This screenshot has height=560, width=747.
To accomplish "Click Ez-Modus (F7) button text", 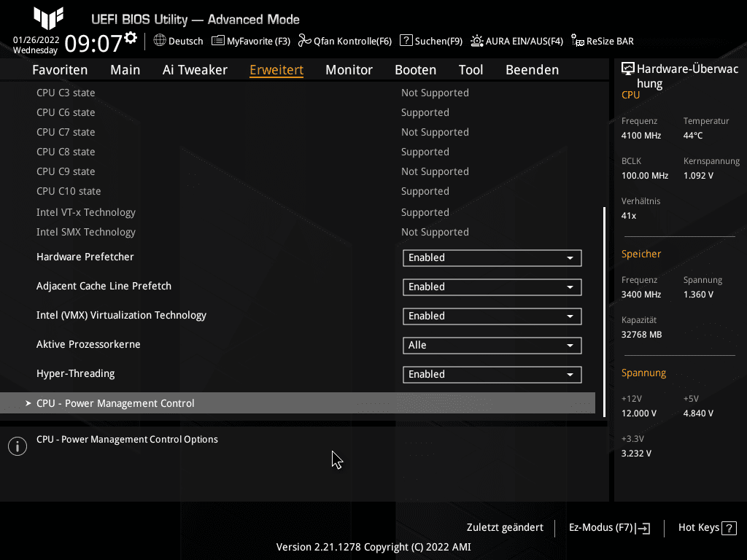I will click(x=601, y=527).
